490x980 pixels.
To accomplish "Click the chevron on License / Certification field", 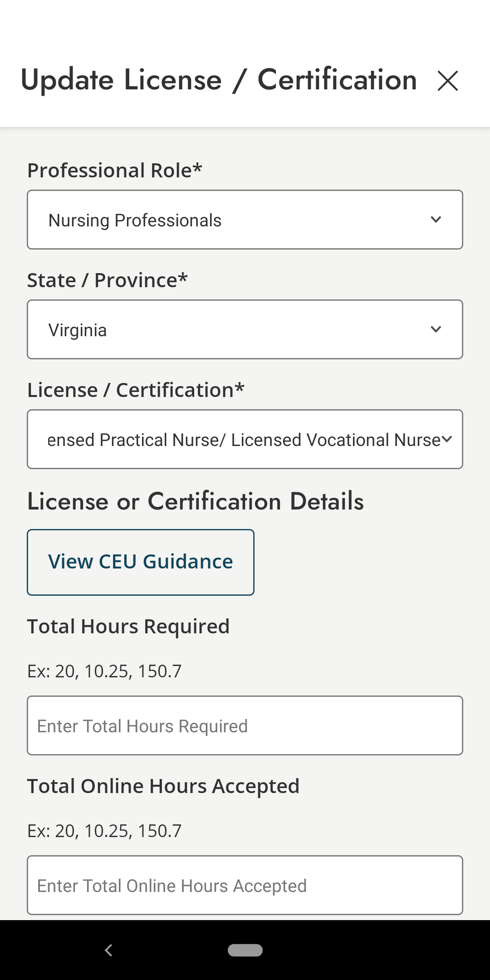I will pos(447,439).
